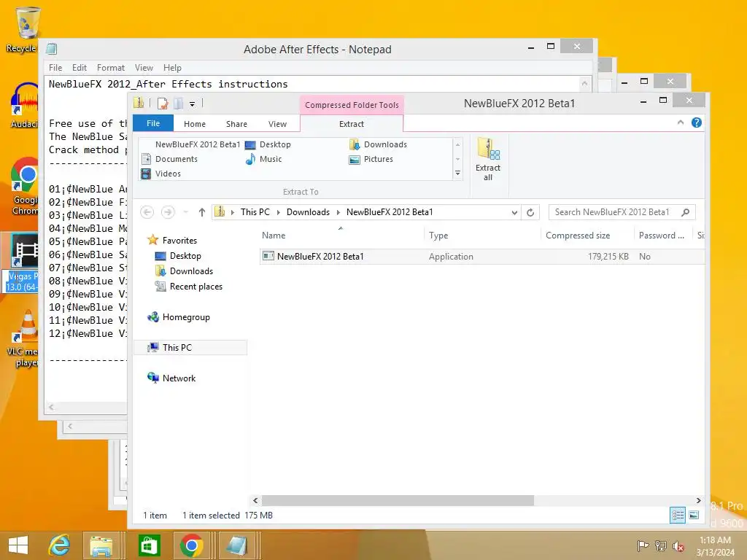The height and width of the screenshot is (560, 747).
Task: Open quick access toolbar customize dropdown
Action: (x=192, y=104)
